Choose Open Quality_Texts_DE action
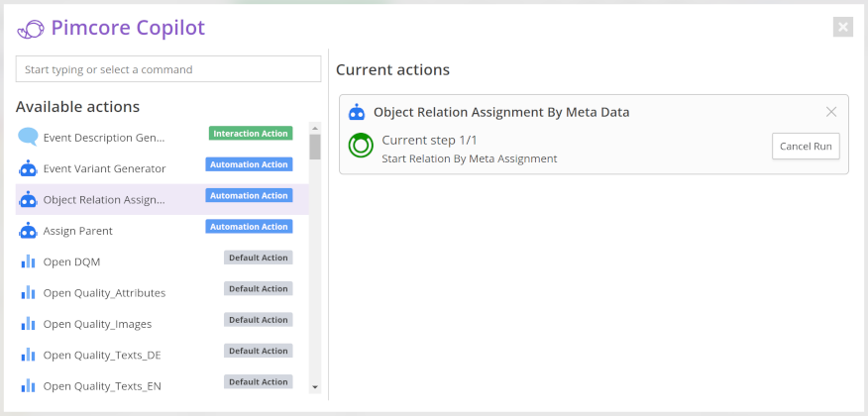Image resolution: width=868 pixels, height=416 pixels. click(x=163, y=354)
